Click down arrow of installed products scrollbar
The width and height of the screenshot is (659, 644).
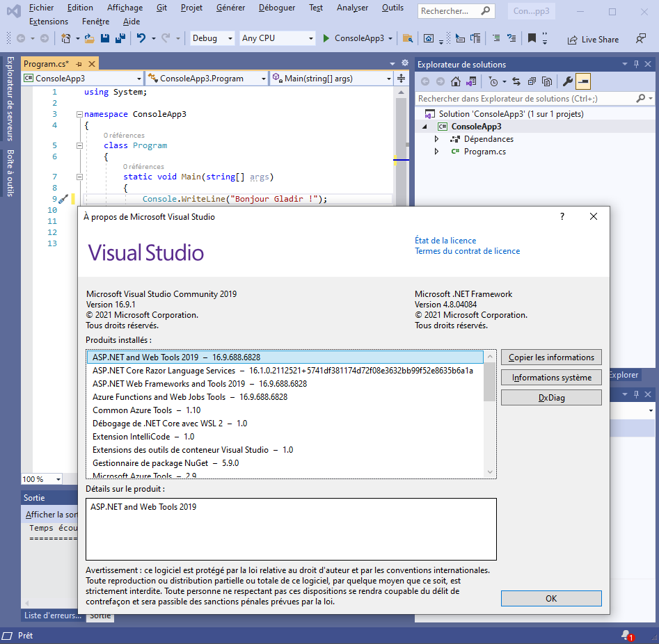tap(490, 472)
